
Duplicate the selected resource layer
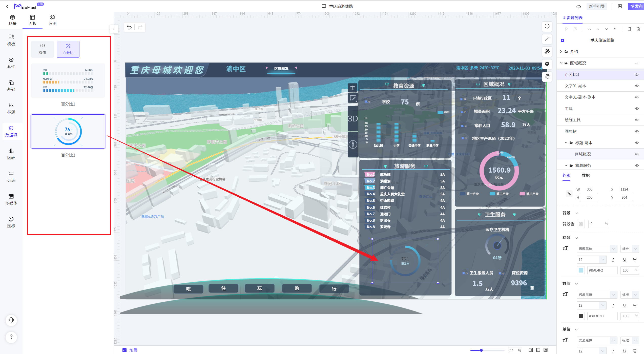tap(630, 29)
